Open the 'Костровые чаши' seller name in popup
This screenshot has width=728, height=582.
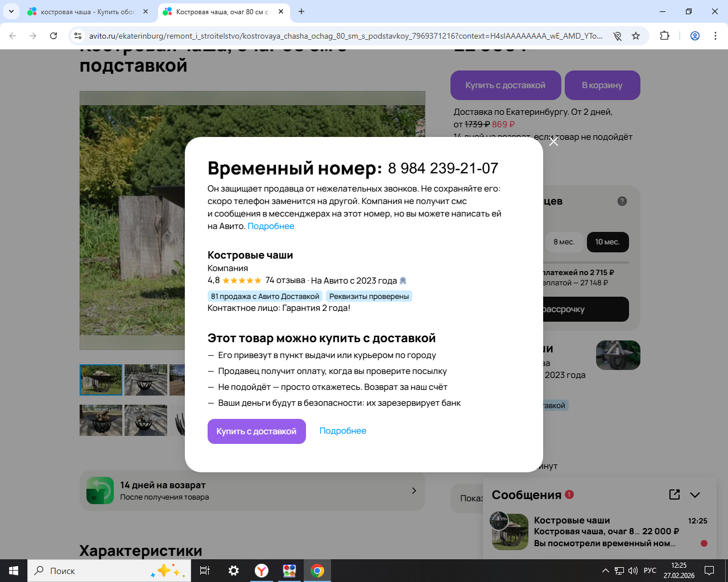click(250, 255)
